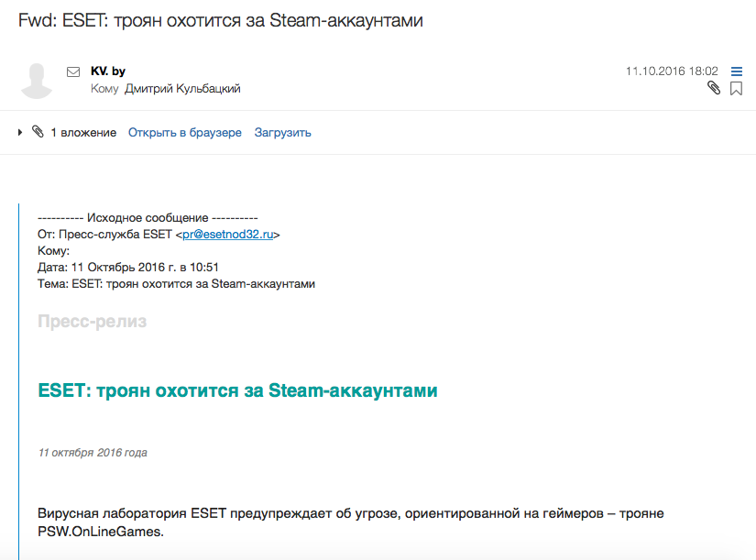Screen dimensions: 756x560
Task: Click the sender name KV. by
Action: [108, 71]
